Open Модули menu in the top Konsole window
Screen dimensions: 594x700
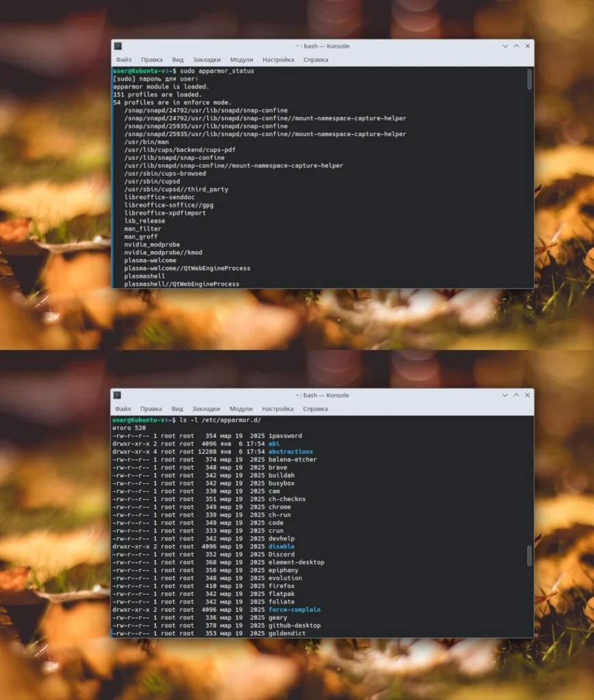241,59
